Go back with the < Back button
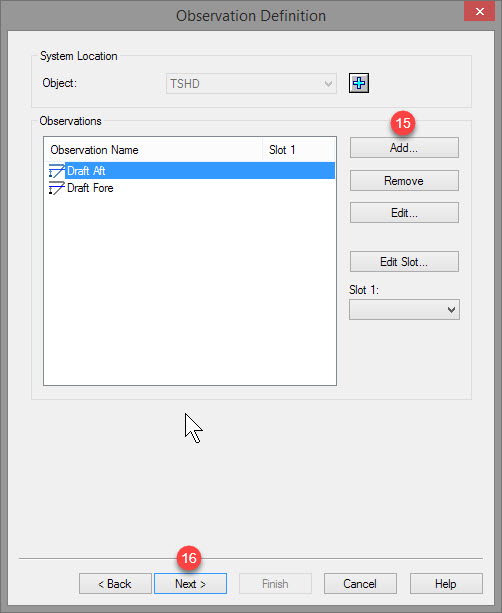The height and width of the screenshot is (613, 502). point(115,584)
